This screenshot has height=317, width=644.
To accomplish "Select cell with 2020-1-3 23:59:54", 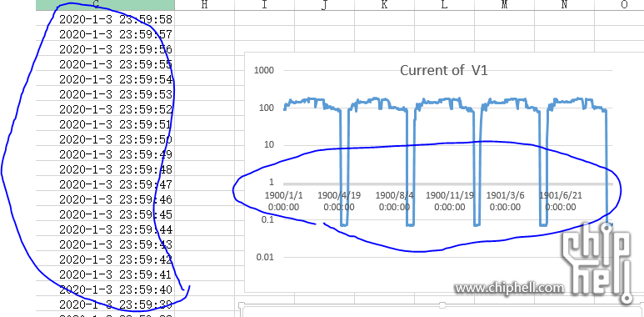I will [x=105, y=79].
